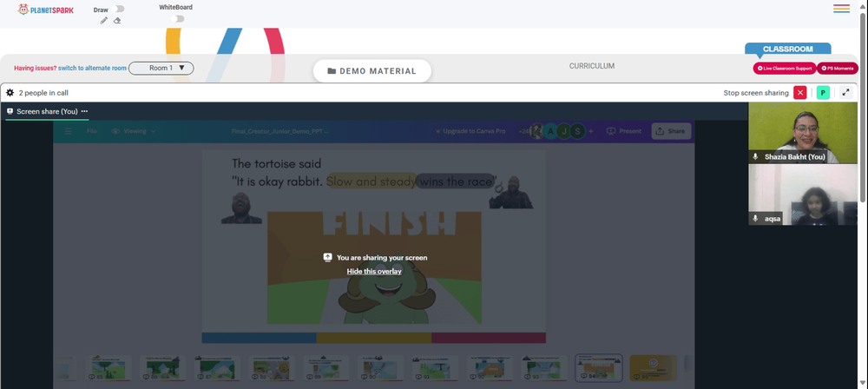Select slide thumbnail 92
868x389 pixels.
490,368
